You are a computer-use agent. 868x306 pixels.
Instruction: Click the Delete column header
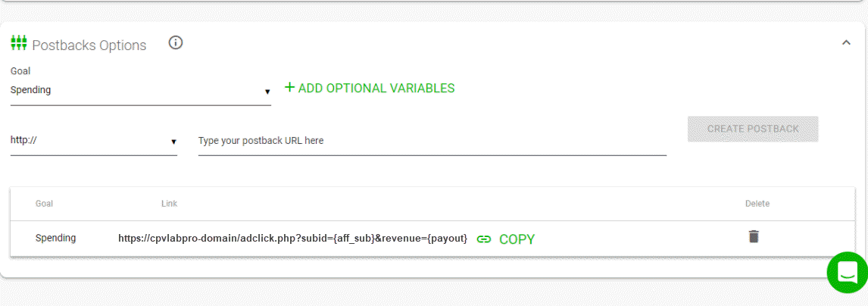pyautogui.click(x=757, y=204)
